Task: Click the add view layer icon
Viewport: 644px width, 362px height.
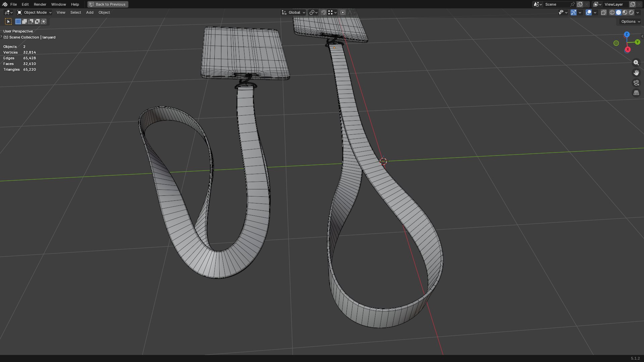Action: (x=633, y=4)
